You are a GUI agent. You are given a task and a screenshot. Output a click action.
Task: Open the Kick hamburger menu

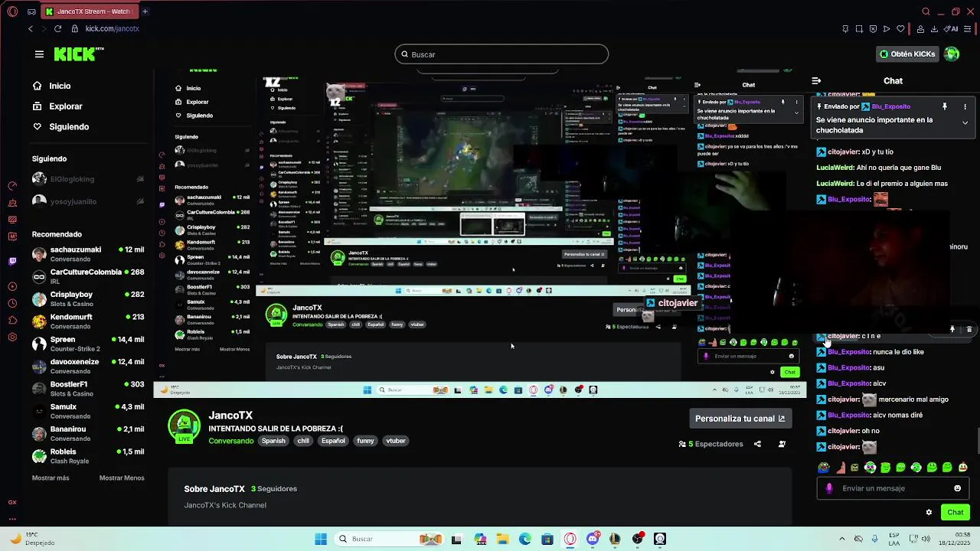[39, 54]
